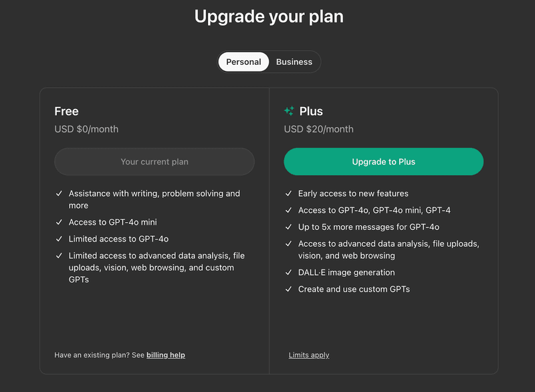
Task: Click the Upgrade to Plus button
Action: [x=383, y=161]
